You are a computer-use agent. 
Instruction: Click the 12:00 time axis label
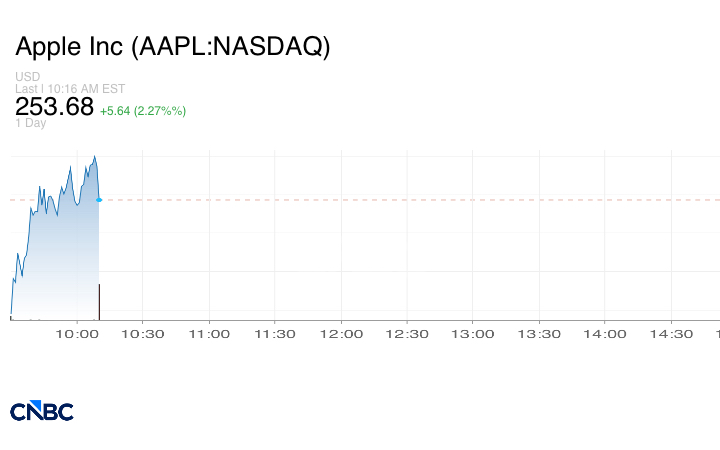(341, 334)
